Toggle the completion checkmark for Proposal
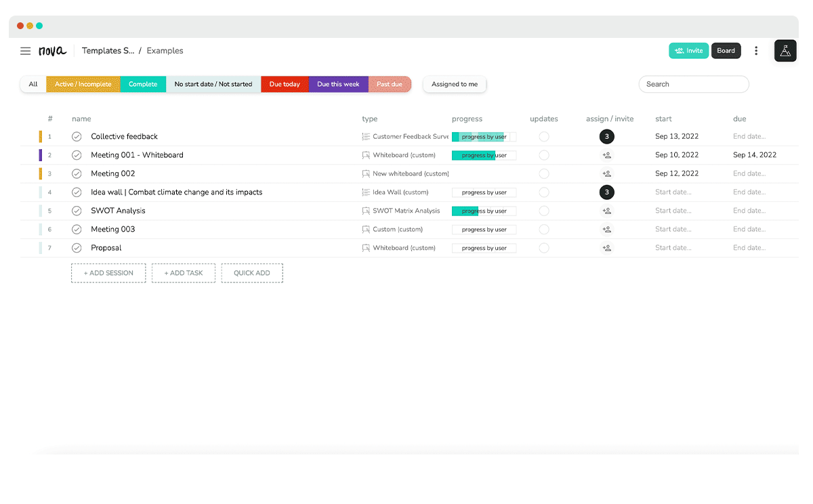 [76, 247]
